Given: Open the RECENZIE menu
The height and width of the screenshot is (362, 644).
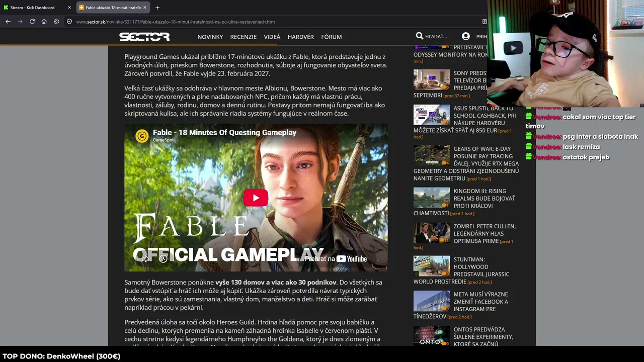Looking at the screenshot, I should tap(244, 37).
